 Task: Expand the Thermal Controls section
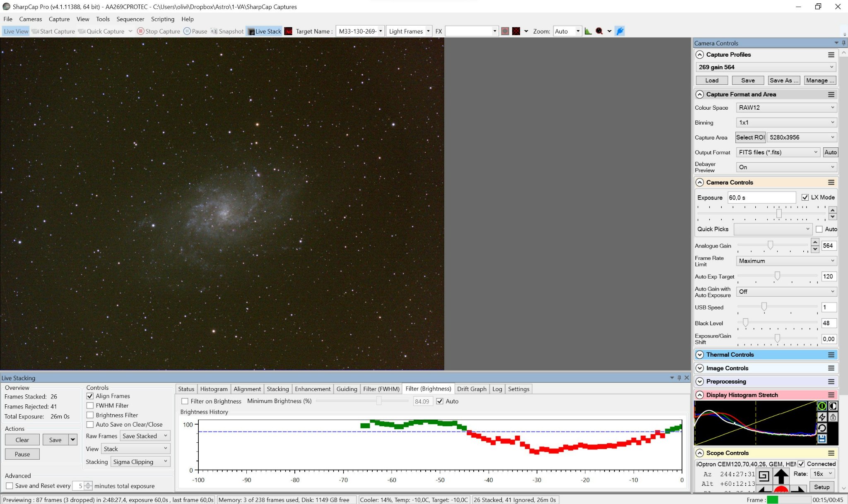(700, 355)
